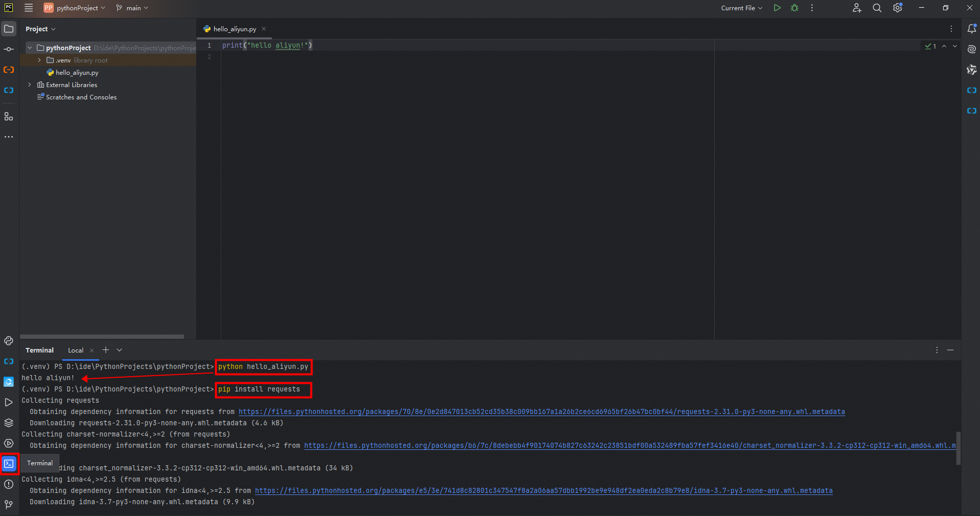The height and width of the screenshot is (516, 980).
Task: Place cursor in print statement on line 1
Action: pos(267,45)
